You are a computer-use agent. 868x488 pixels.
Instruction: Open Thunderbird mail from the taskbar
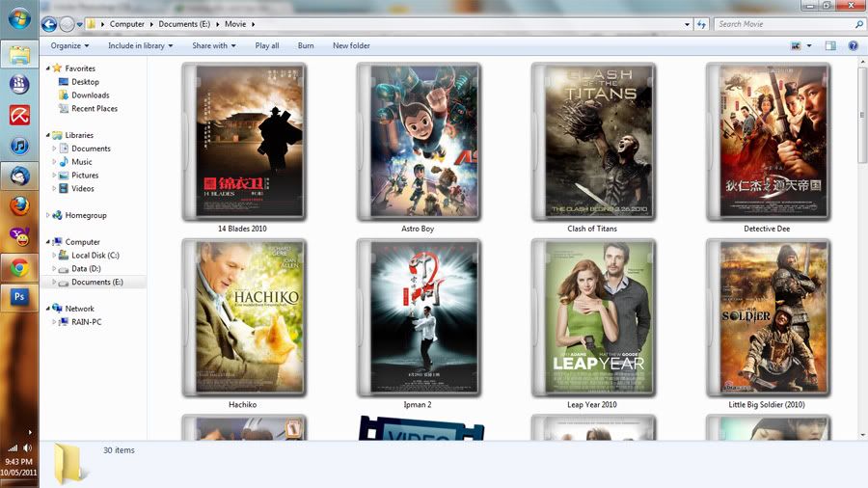[19, 176]
